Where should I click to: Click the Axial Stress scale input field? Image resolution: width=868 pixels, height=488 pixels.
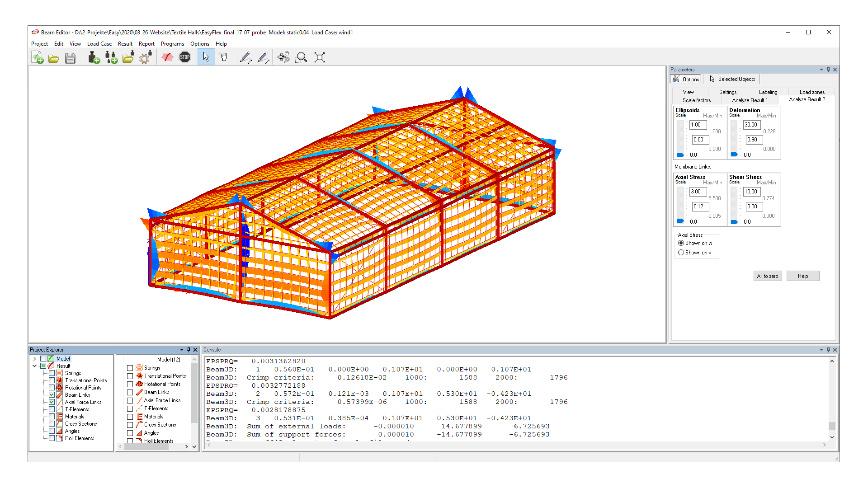point(698,192)
